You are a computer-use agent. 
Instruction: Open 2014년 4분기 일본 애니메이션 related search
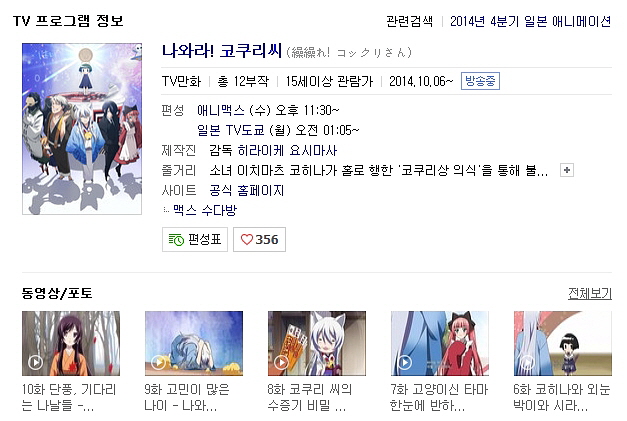(x=530, y=21)
